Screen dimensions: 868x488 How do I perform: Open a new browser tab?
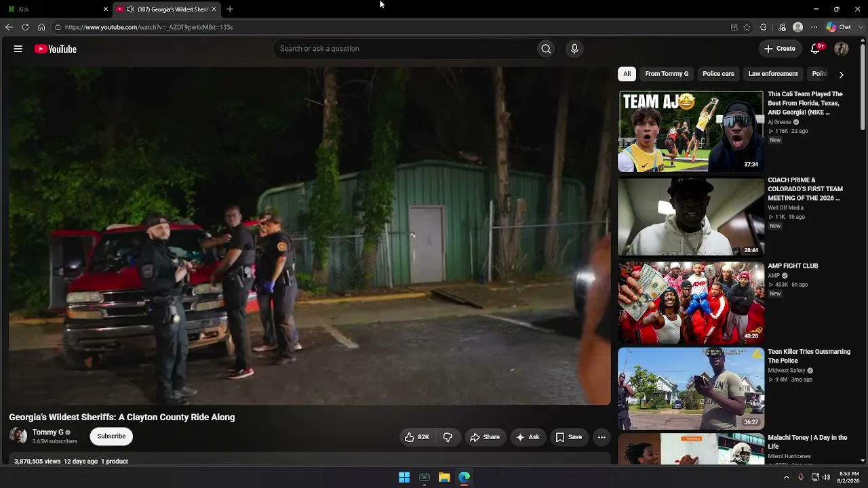pos(230,9)
